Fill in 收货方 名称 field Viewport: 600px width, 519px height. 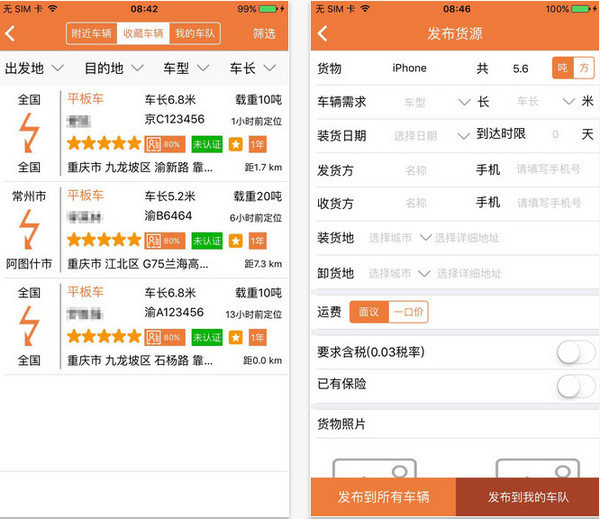tap(416, 203)
